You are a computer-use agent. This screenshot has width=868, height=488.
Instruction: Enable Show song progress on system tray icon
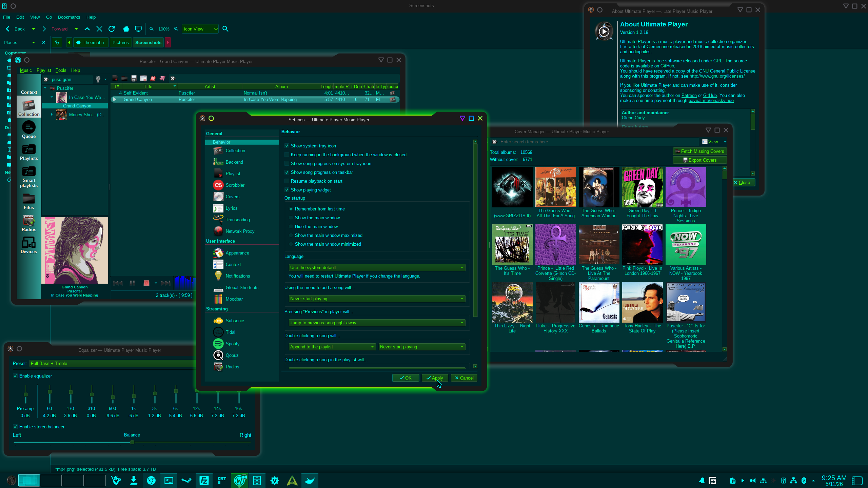(287, 164)
